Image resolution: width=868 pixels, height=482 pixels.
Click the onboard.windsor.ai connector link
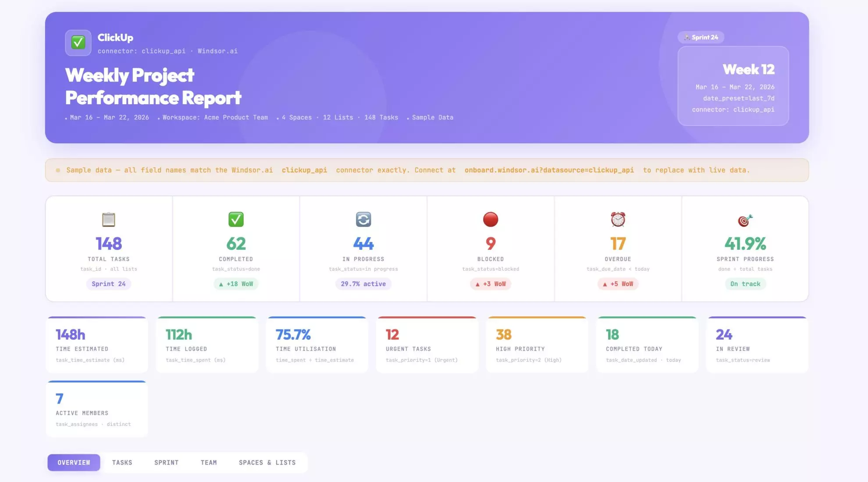point(549,170)
